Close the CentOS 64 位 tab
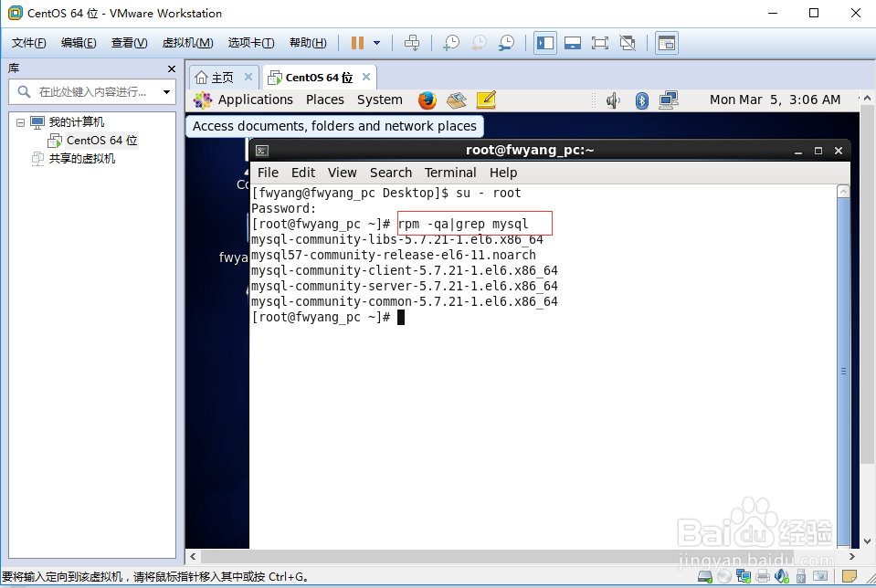This screenshot has width=876, height=588. [366, 77]
